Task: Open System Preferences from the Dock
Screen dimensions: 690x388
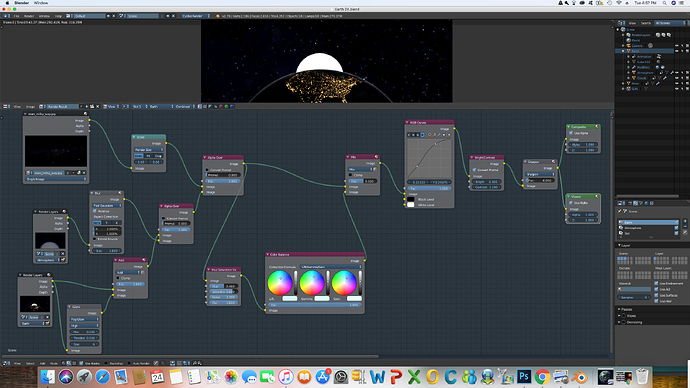Action: coord(341,377)
